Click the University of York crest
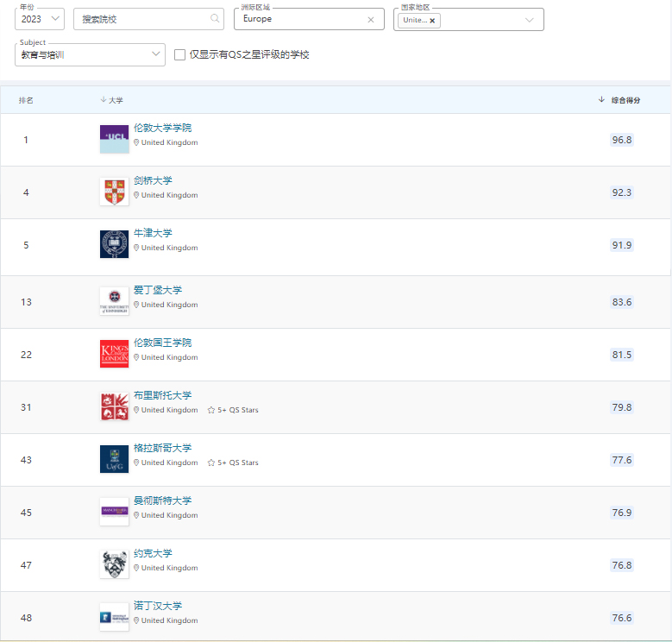 (x=114, y=564)
